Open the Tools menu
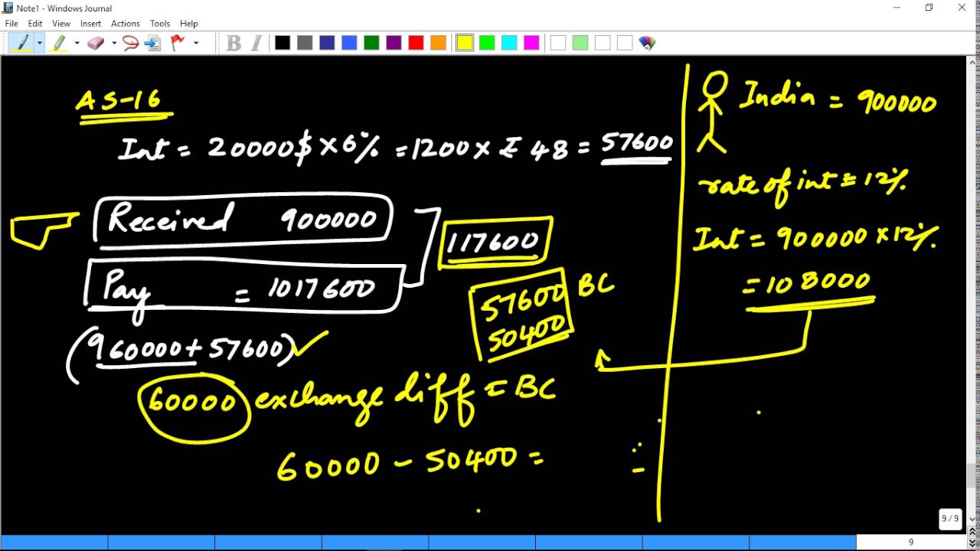The height and width of the screenshot is (551, 980). (160, 24)
